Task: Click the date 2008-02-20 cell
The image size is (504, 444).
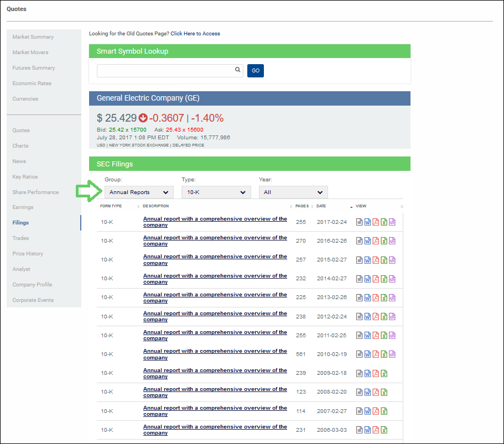Action: click(332, 392)
